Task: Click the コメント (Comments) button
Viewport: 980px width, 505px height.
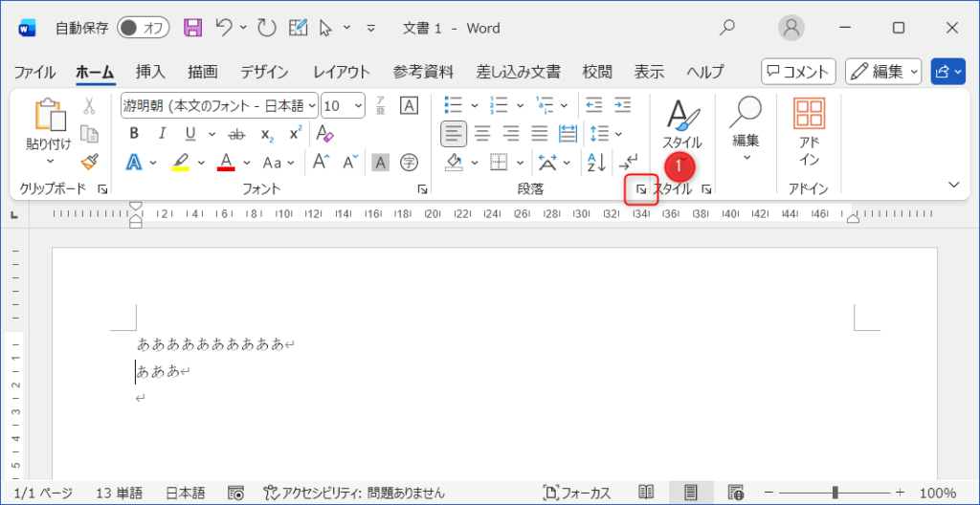Action: [x=798, y=72]
